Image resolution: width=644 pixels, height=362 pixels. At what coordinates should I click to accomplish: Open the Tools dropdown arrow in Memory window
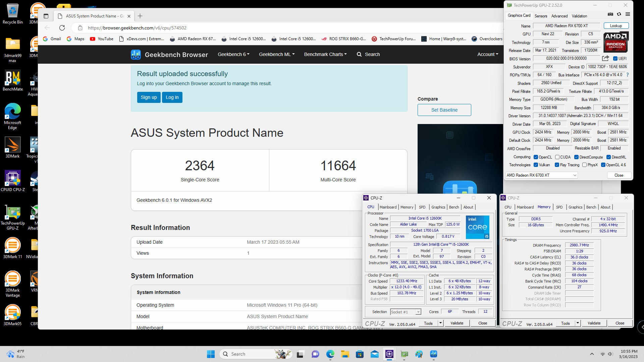[x=578, y=323]
